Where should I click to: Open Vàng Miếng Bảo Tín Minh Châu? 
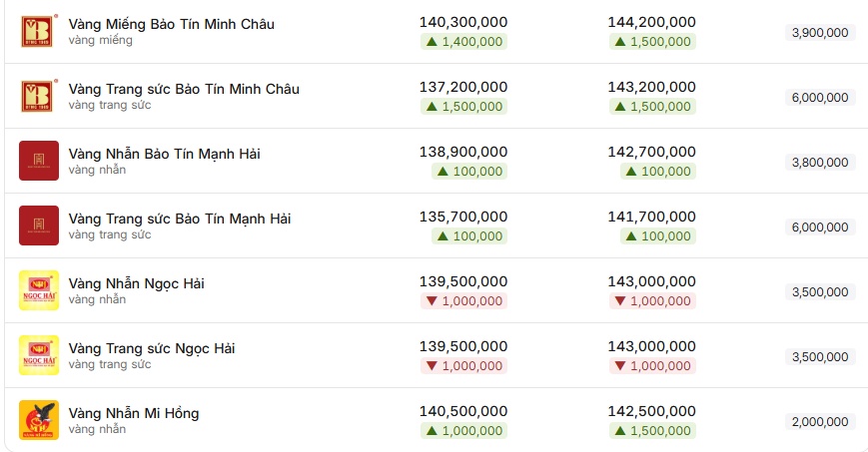[x=171, y=24]
